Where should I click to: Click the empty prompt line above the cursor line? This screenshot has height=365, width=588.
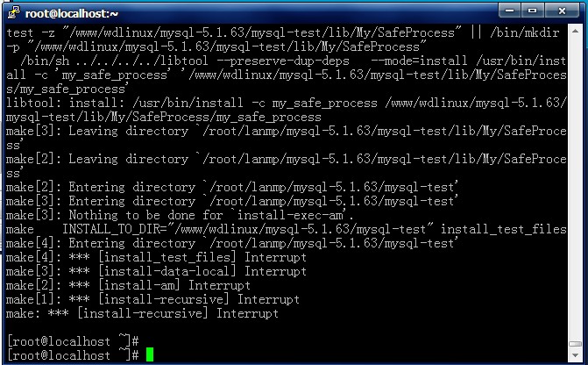tap(73, 341)
